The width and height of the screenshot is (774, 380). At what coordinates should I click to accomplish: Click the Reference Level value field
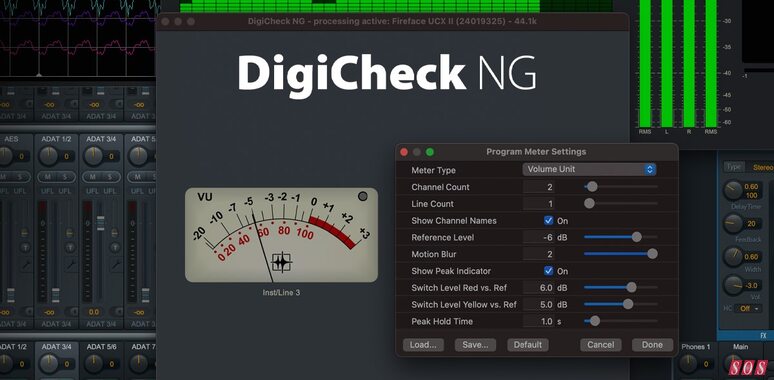pos(538,237)
